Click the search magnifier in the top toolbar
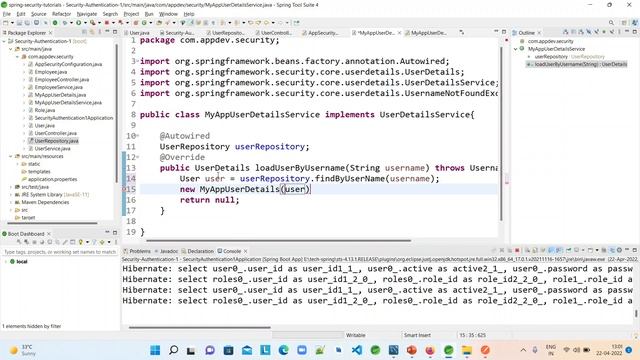 point(611,23)
